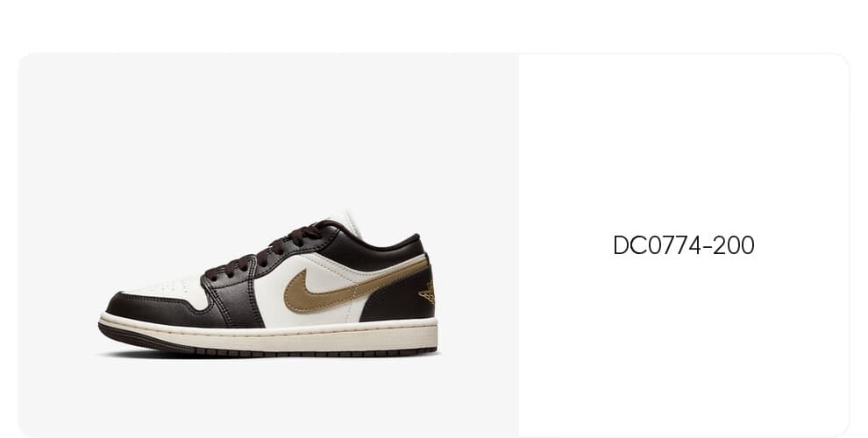Click the gold Jordan wings logo on the heel
The height and width of the screenshot is (438, 868).
pyautogui.click(x=427, y=293)
